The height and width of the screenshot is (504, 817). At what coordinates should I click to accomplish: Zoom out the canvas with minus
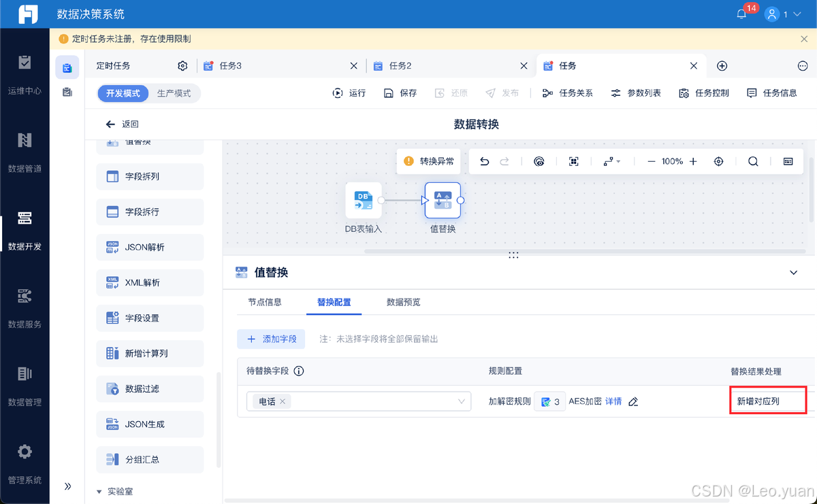(651, 161)
